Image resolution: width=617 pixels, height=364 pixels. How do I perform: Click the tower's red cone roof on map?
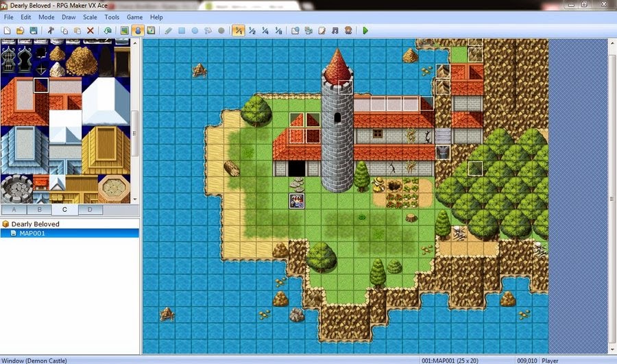pos(337,66)
